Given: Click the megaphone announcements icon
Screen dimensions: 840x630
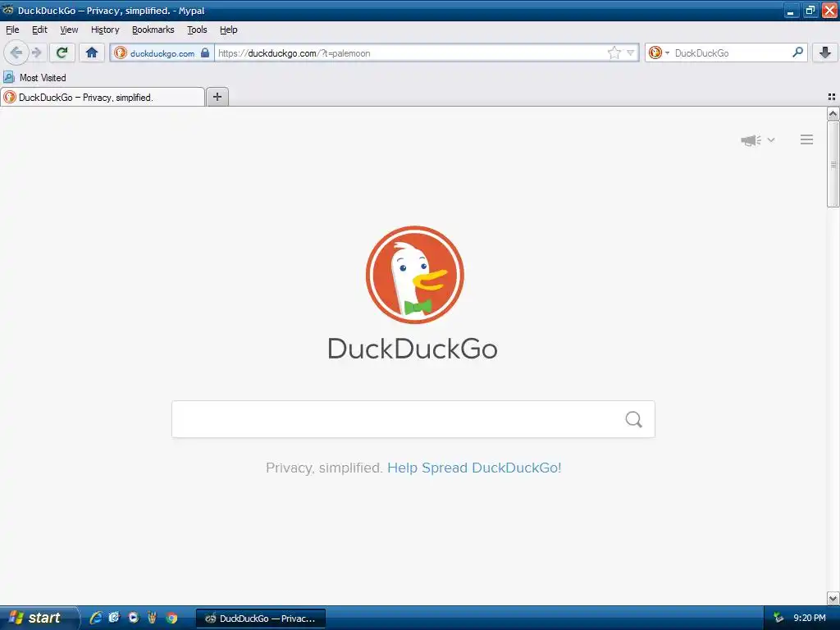Looking at the screenshot, I should (x=751, y=140).
